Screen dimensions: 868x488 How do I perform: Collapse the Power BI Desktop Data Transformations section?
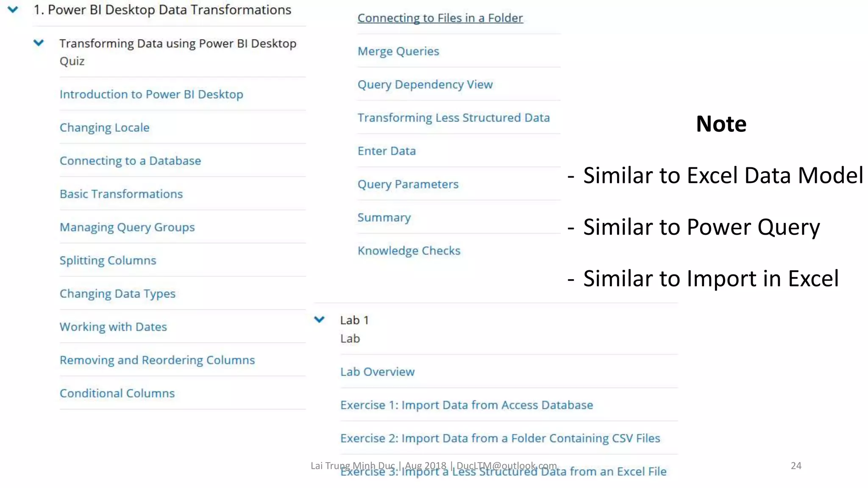coord(13,9)
